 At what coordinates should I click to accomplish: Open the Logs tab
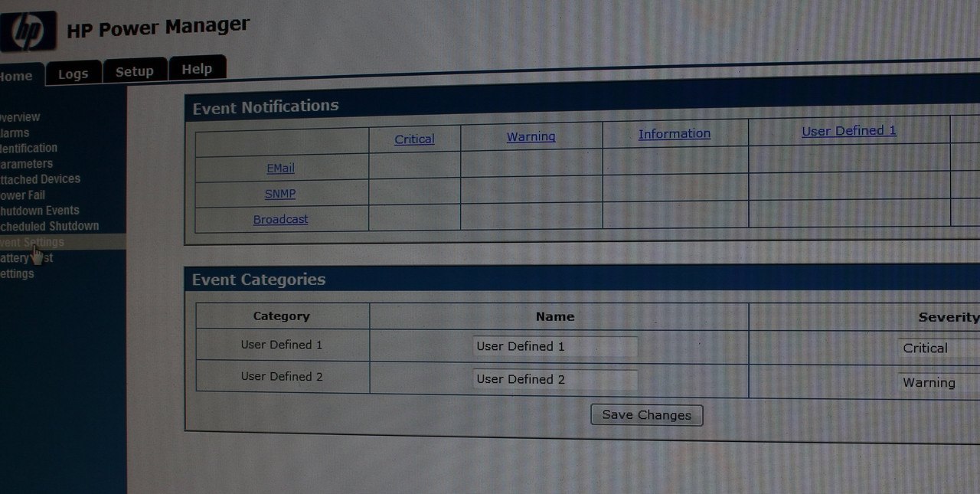pos(73,74)
